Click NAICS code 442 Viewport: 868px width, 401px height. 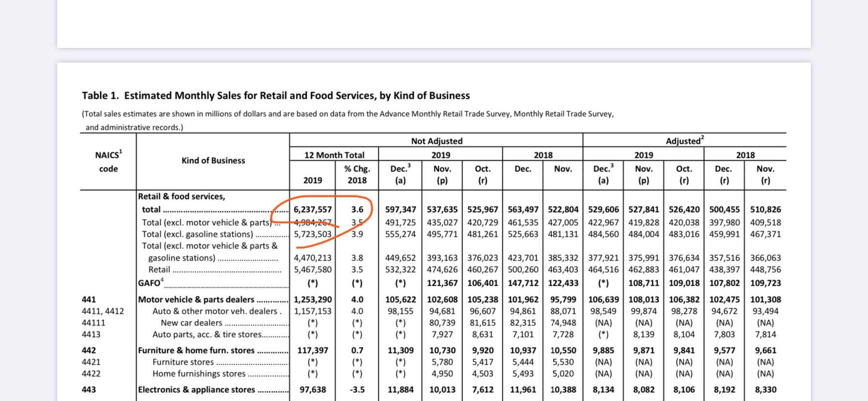[89, 350]
